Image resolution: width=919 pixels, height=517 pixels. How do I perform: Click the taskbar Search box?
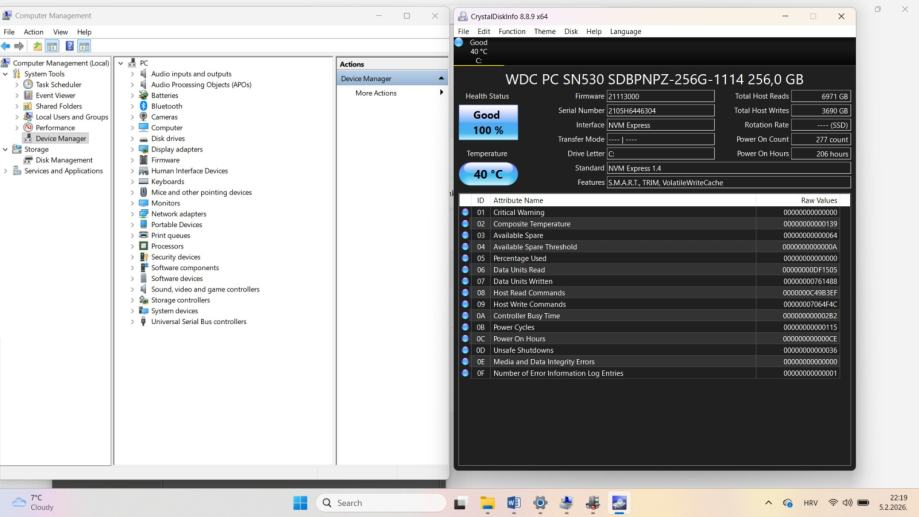click(382, 503)
